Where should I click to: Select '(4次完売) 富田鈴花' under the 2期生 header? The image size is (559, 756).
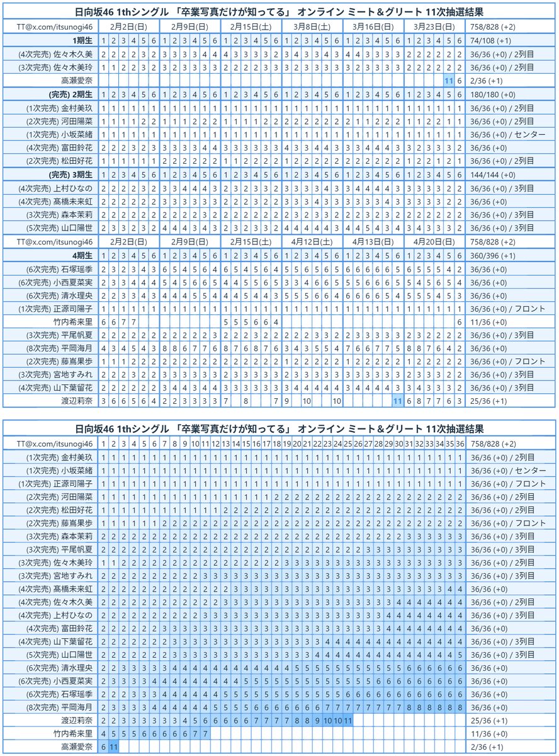click(59, 148)
